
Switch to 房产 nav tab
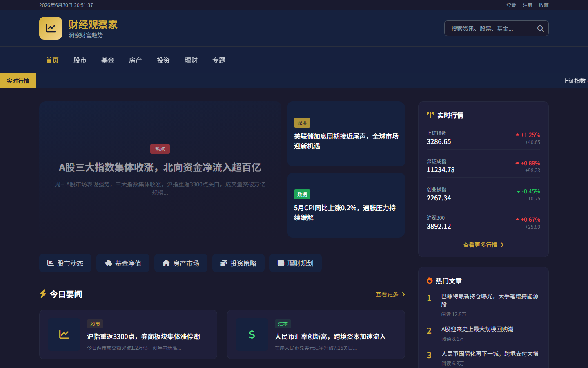136,60
